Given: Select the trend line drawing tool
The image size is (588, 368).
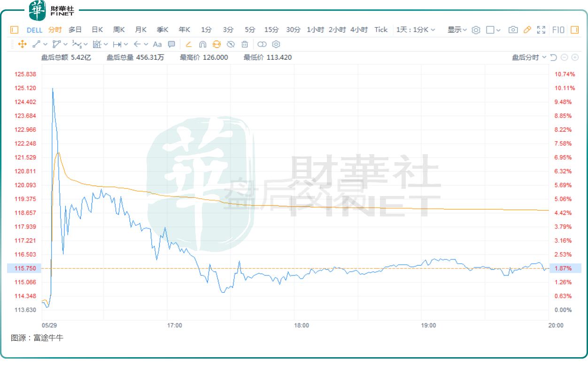Looking at the screenshot, I should click(x=37, y=44).
